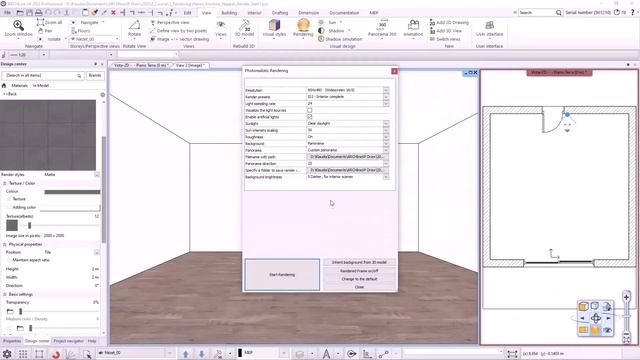Click Add 3D View
640x360 pixels.
coord(446,31)
